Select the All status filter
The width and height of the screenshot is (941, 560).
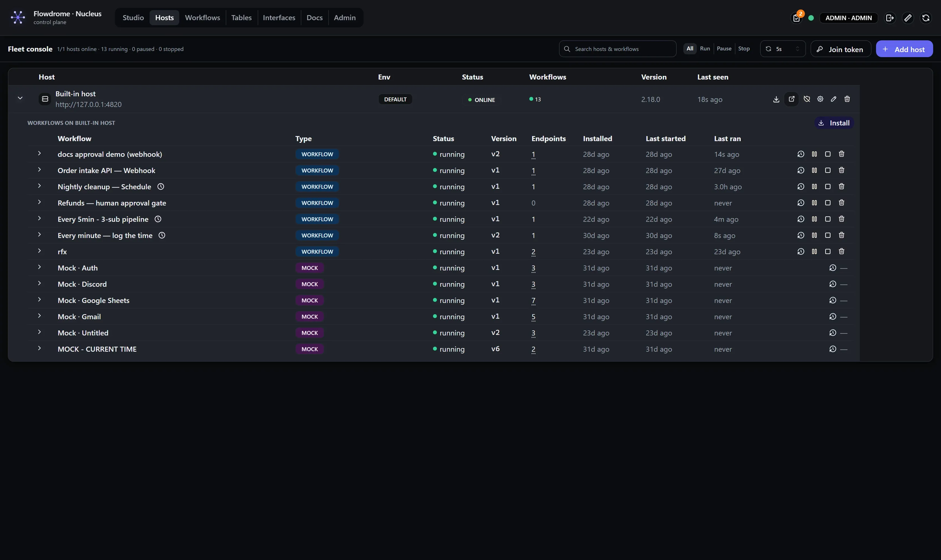tap(690, 49)
